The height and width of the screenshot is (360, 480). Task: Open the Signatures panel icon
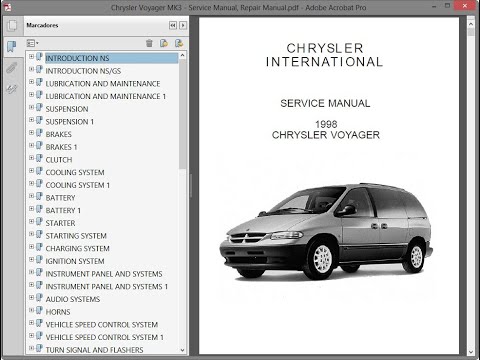tap(12, 89)
